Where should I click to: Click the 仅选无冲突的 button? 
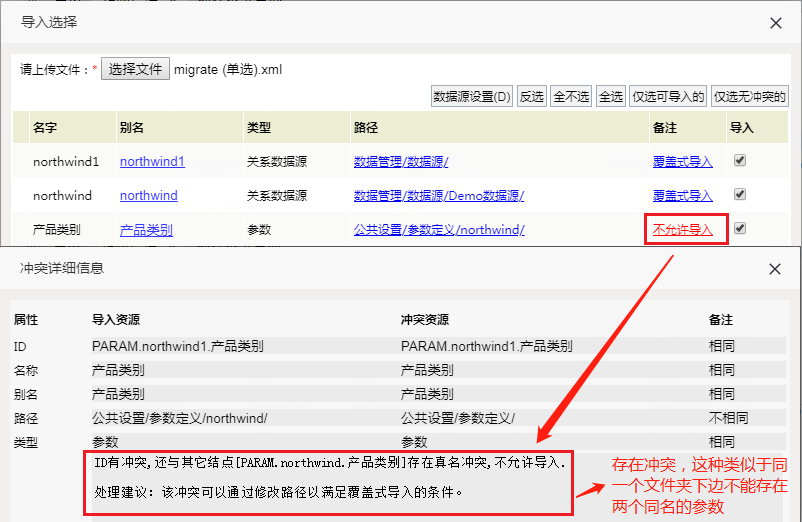749,96
